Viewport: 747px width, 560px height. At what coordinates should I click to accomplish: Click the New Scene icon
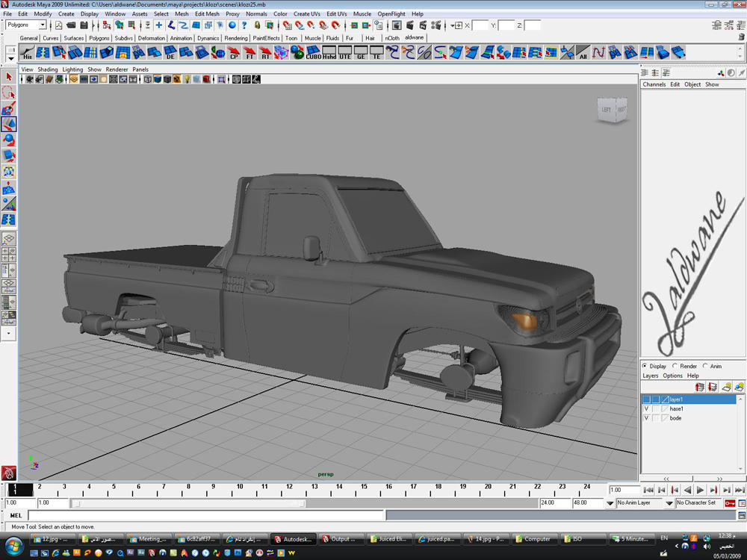58,25
